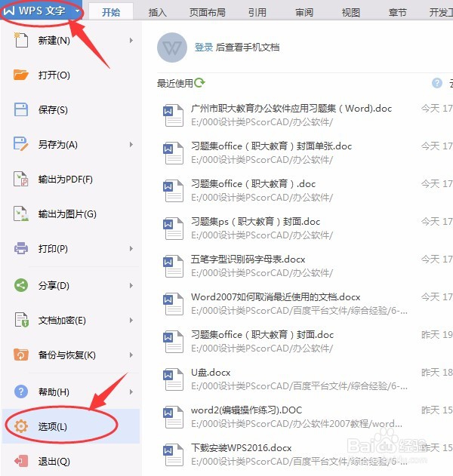Choose 保存(S) menu entry label

(x=53, y=110)
